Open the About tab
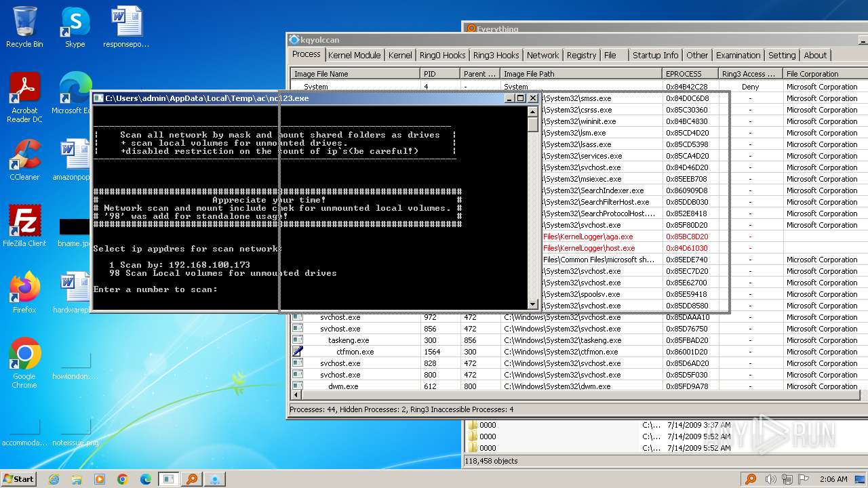Screen dimensions: 868x488 (x=815, y=56)
